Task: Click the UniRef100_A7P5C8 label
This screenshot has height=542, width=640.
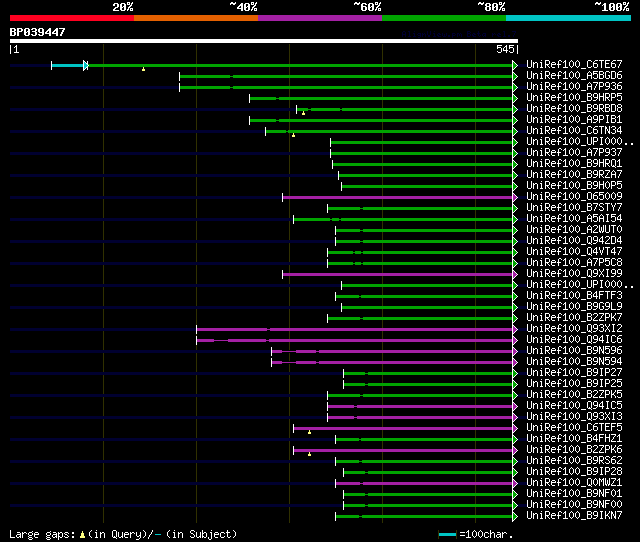Action: [x=574, y=263]
